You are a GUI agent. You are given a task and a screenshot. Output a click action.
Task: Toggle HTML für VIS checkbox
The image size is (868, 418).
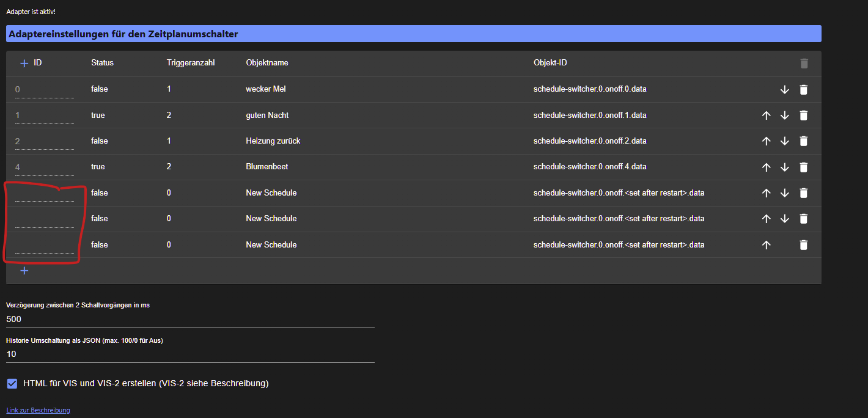pyautogui.click(x=12, y=383)
